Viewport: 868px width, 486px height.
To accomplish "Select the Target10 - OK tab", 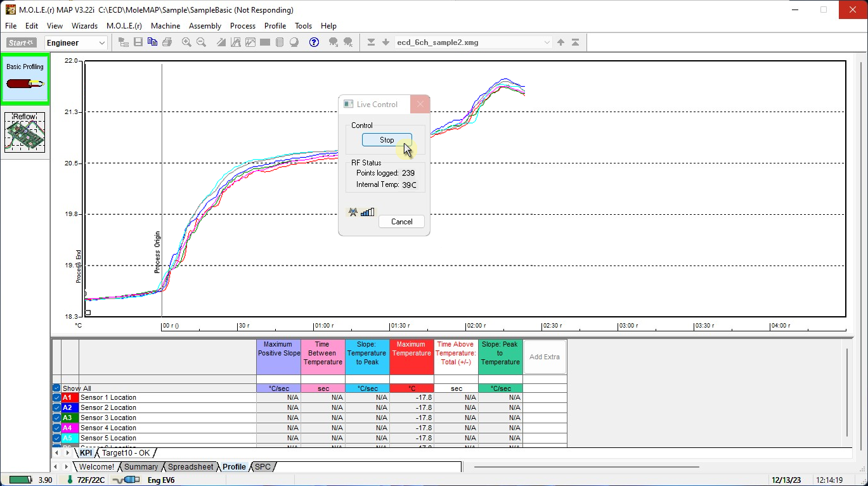I will click(x=126, y=453).
